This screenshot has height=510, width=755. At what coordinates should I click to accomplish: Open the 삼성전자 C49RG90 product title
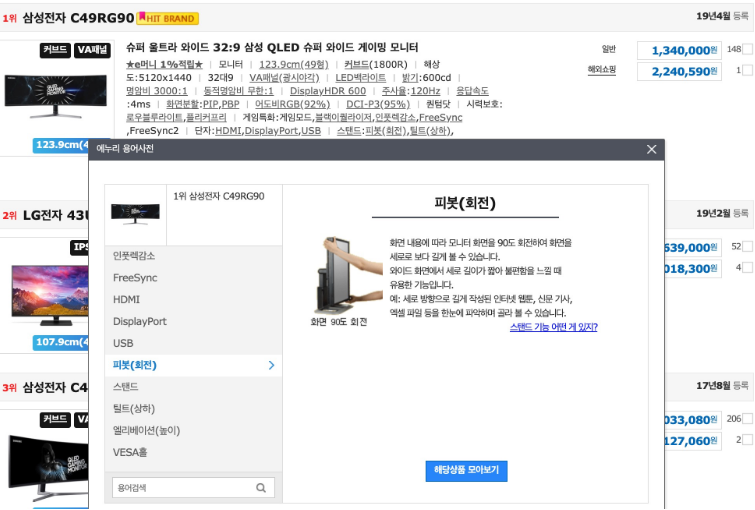(78, 18)
